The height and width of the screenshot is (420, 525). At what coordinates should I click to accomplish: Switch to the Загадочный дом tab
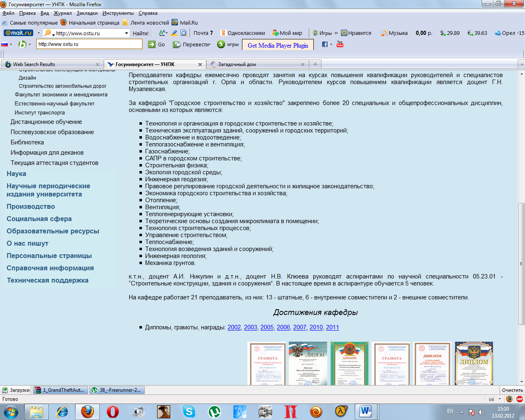coord(258,64)
